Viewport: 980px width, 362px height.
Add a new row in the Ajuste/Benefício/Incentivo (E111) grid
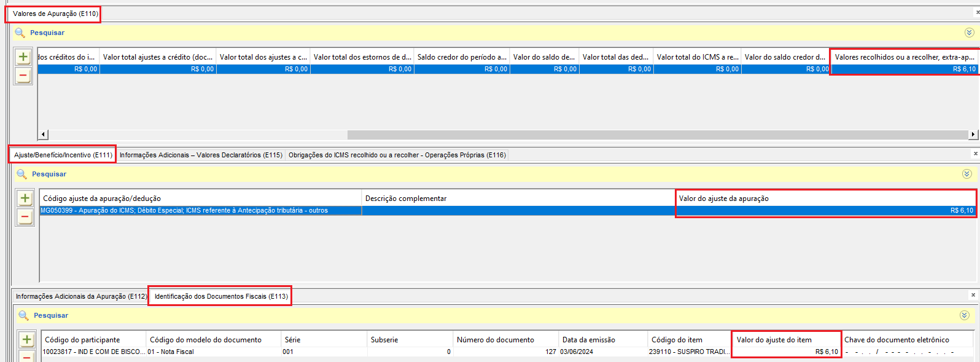point(25,198)
